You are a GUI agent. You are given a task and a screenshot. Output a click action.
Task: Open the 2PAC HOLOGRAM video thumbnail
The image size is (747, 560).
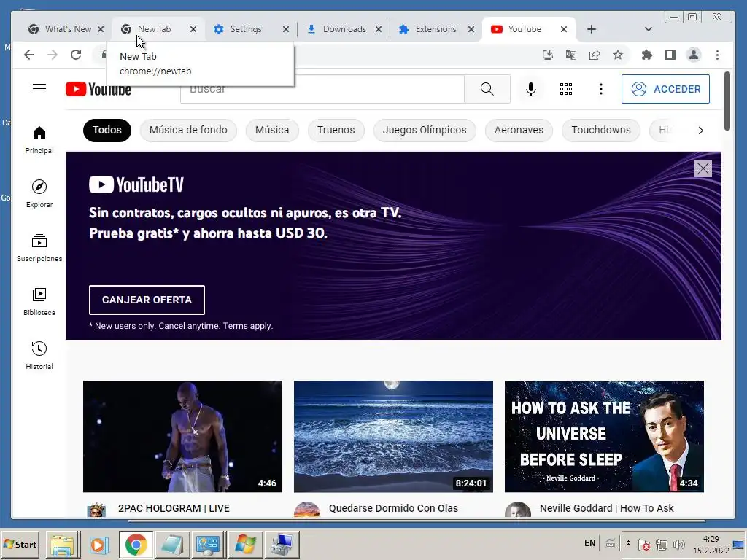tap(182, 436)
